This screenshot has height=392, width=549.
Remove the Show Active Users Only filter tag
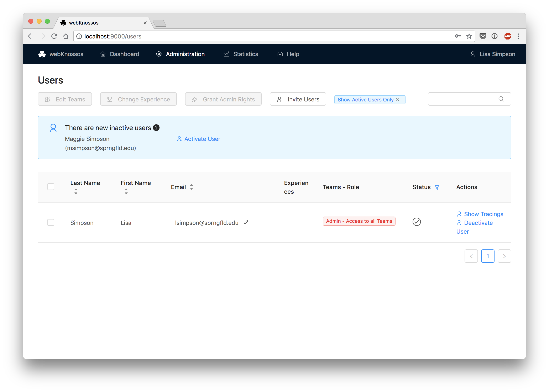pyautogui.click(x=398, y=100)
